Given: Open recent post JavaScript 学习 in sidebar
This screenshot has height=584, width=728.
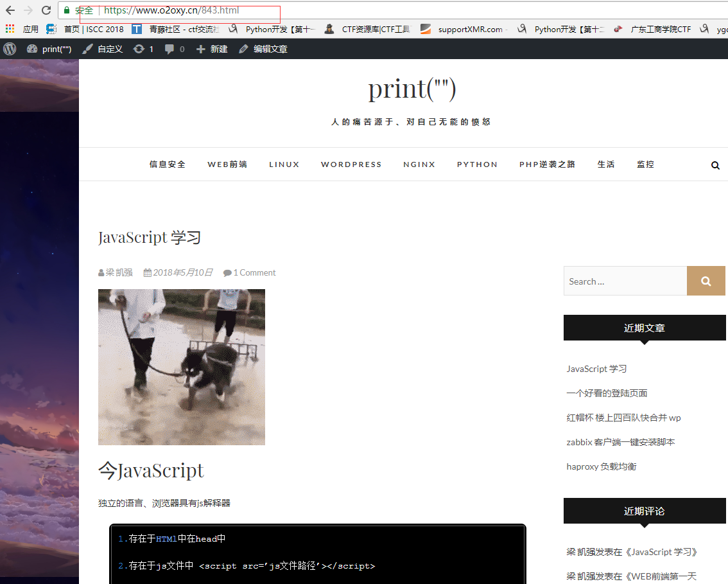Looking at the screenshot, I should tap(596, 369).
